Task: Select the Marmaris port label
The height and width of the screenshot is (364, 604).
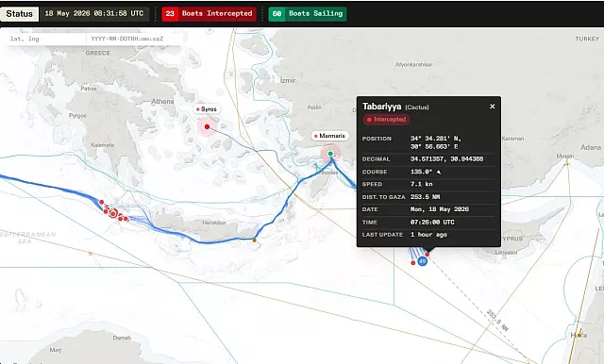Action: (x=330, y=136)
